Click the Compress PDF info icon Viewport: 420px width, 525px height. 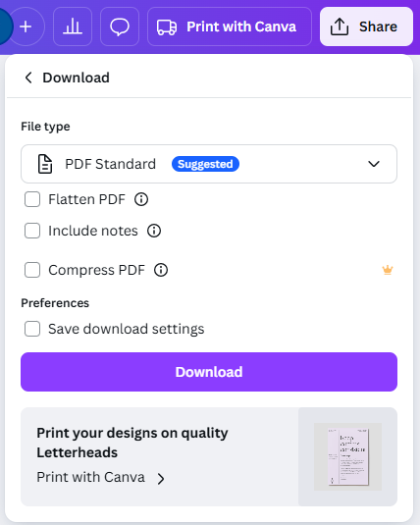coord(161,270)
